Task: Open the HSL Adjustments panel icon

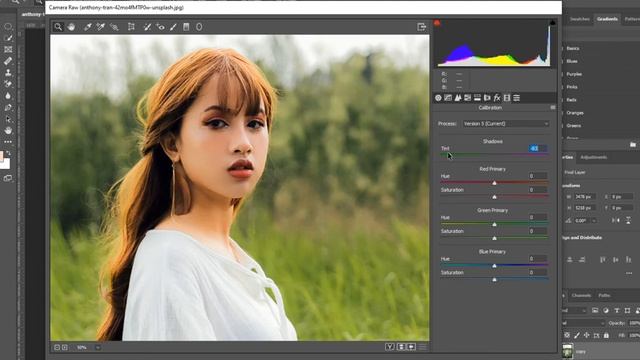Action: tap(467, 98)
